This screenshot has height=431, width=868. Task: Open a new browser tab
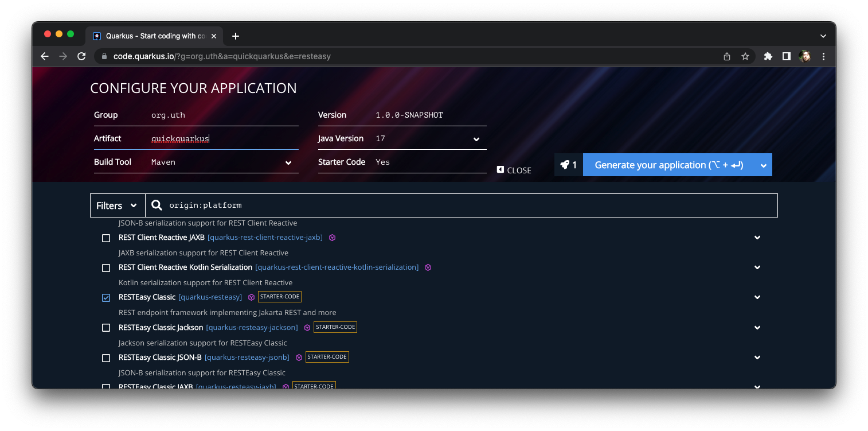[x=236, y=36]
